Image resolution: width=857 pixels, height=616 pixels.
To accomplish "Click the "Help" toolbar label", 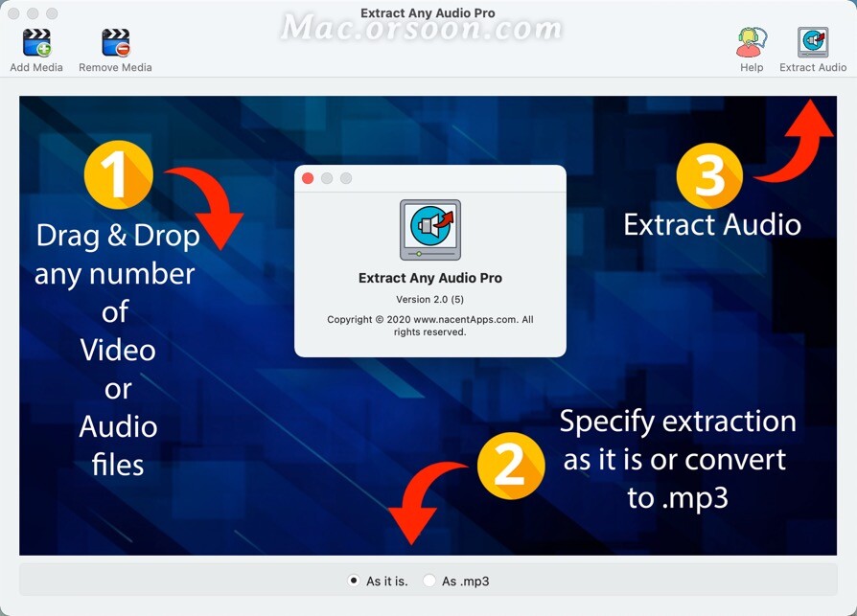I will coord(752,67).
